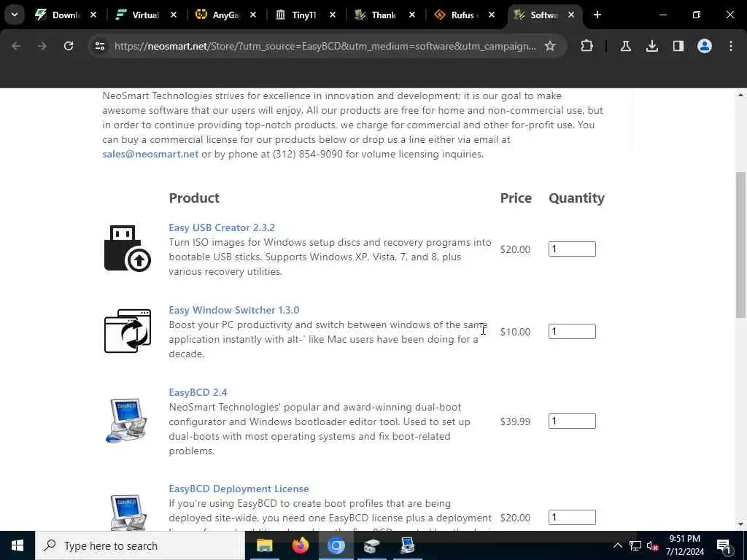Edit quantity field for EasyBCD Deployment License
Image resolution: width=747 pixels, height=560 pixels.
click(x=572, y=517)
